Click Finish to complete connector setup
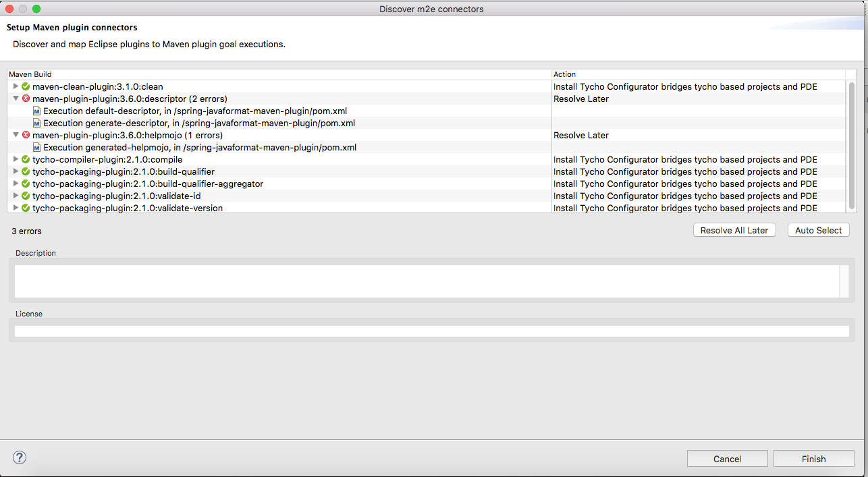The height and width of the screenshot is (477, 868). tap(813, 458)
